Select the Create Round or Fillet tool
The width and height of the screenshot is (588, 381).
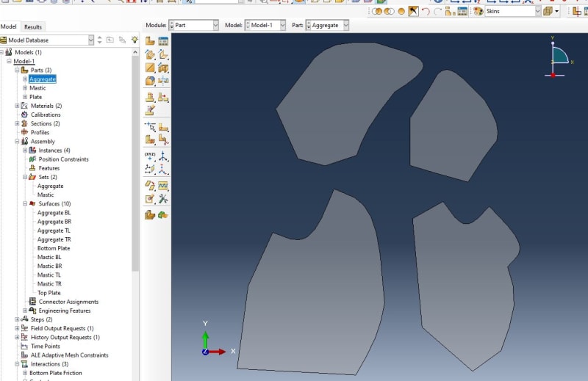pos(150,81)
